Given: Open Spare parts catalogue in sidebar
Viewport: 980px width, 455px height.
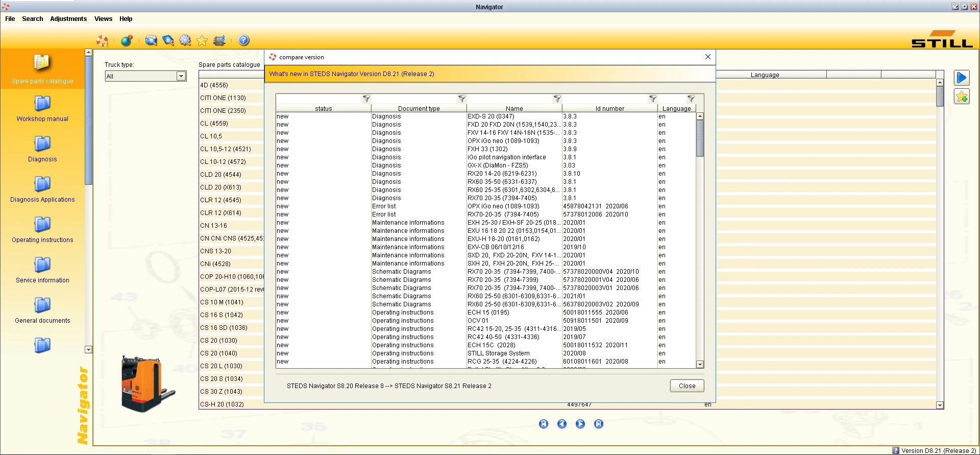Looking at the screenshot, I should pyautogui.click(x=42, y=69).
